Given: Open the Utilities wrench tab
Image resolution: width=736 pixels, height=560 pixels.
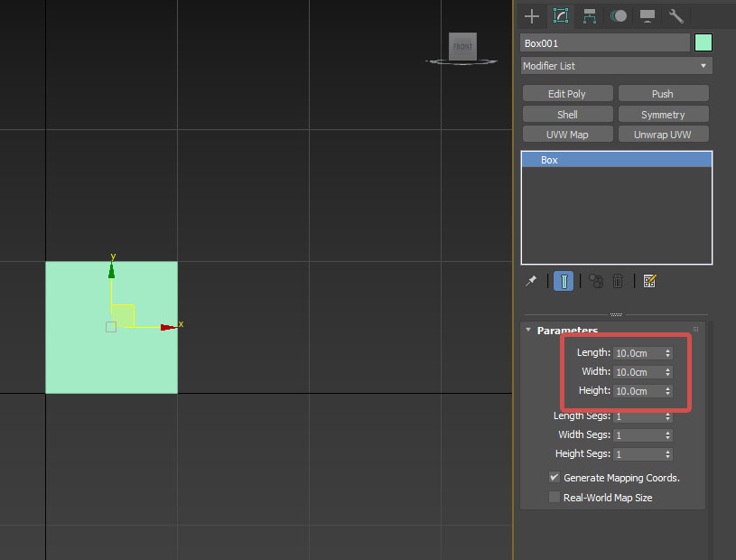Looking at the screenshot, I should (x=676, y=16).
